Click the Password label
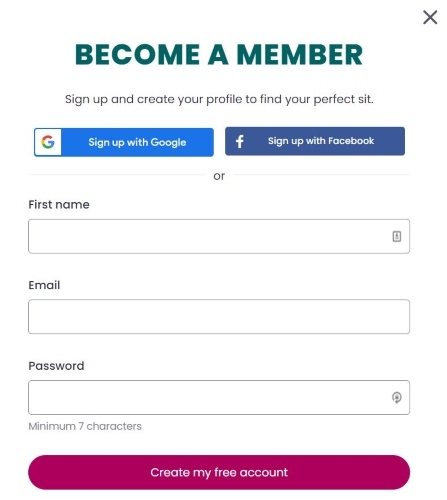Screen dimensions: 447x500 [56, 366]
